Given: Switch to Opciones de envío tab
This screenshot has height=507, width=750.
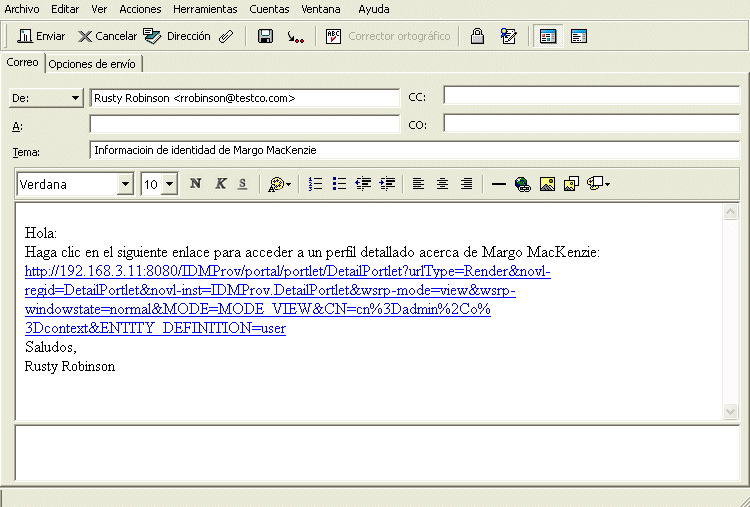Looking at the screenshot, I should tap(92, 64).
